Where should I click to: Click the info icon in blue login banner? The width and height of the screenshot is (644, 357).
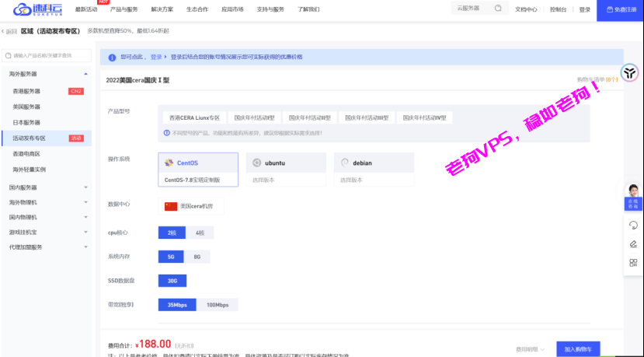tap(112, 58)
